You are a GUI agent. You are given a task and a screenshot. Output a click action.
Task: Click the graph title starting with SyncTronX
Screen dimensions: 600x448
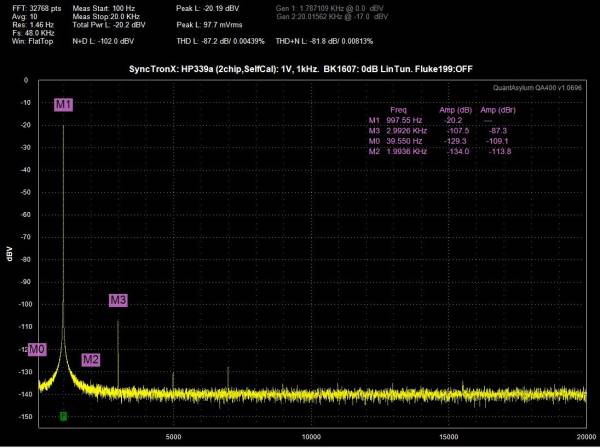pos(300,69)
